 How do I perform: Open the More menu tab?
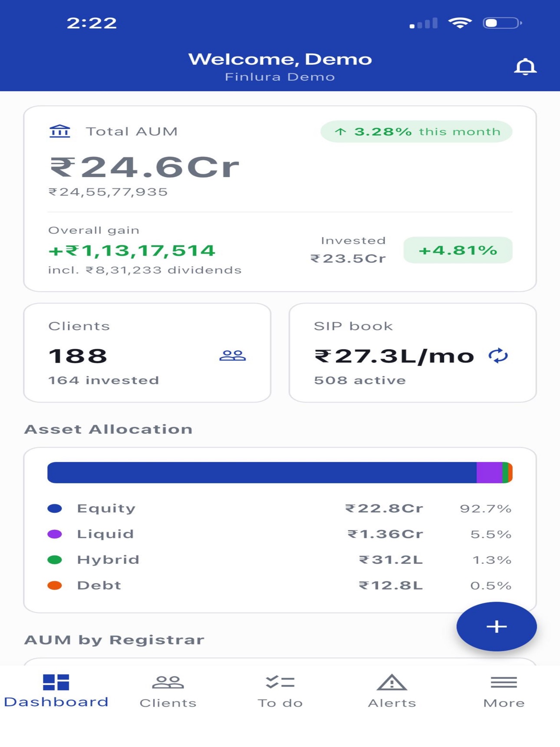coord(504,691)
